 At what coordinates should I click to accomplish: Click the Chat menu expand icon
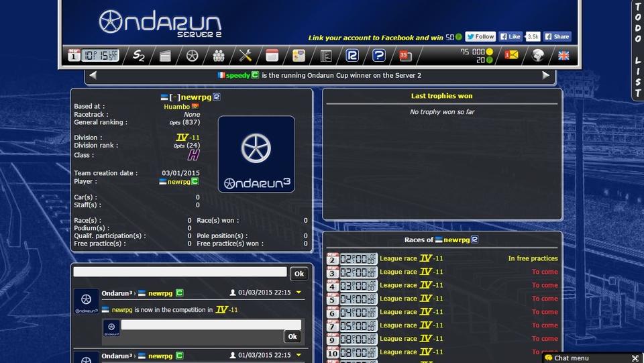tap(635, 358)
